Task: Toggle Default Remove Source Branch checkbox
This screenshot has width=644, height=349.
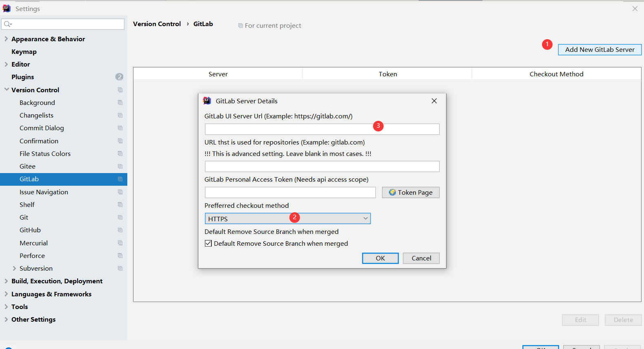Action: 208,244
